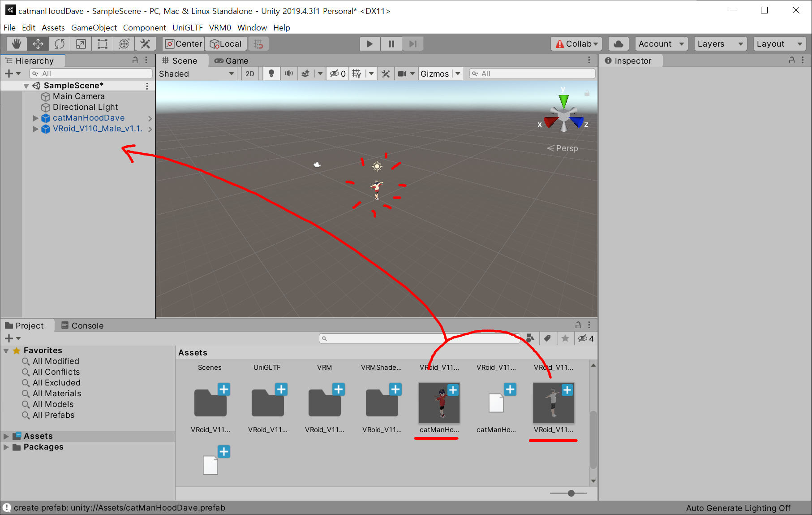The width and height of the screenshot is (812, 515).
Task: Select All Prefabs favorite search
Action: [x=53, y=415]
